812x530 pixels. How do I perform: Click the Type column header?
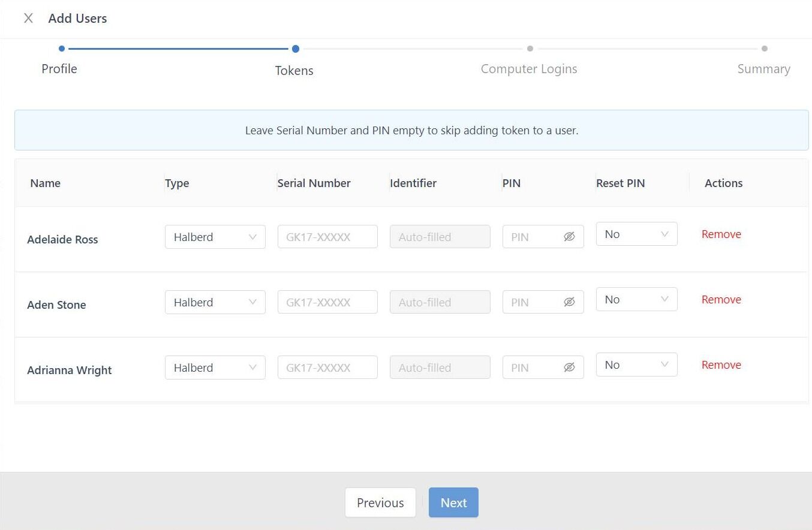177,183
